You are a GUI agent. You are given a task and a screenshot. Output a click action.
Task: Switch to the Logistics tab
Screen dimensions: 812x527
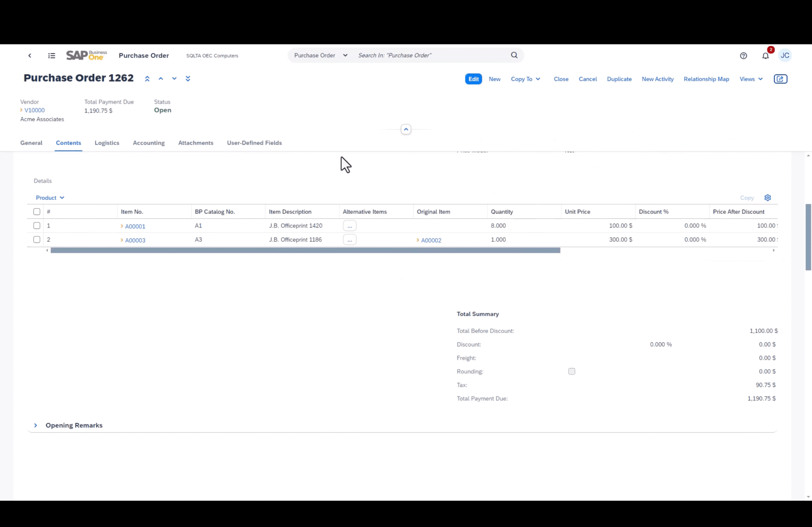pyautogui.click(x=107, y=143)
